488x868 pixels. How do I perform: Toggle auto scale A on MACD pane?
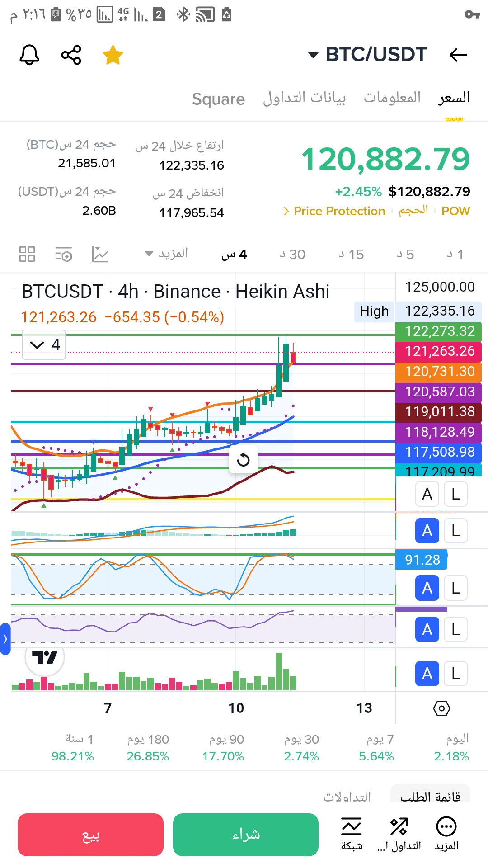[x=427, y=531]
